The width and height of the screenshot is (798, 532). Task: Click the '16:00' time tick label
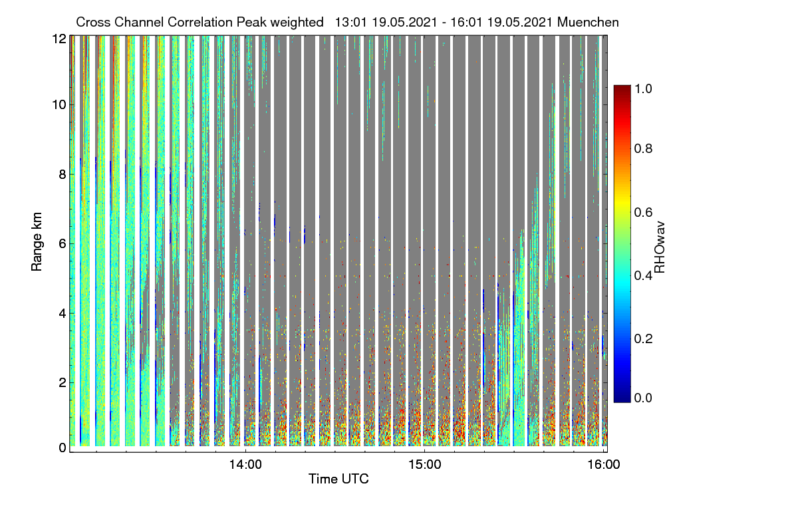pos(603,464)
